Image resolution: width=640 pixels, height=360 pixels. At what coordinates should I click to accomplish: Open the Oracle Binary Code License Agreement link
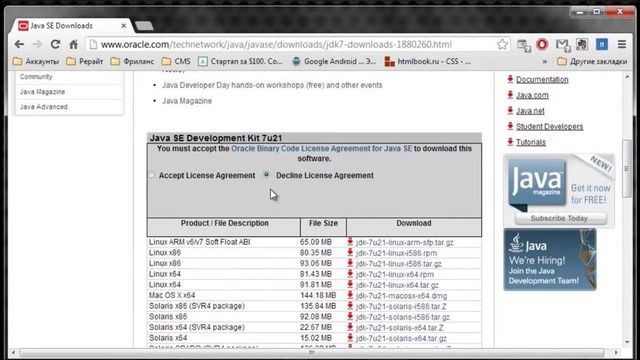[x=322, y=149]
